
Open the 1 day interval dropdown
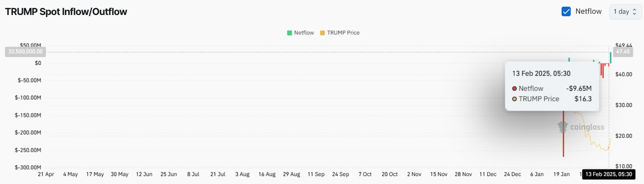click(625, 12)
